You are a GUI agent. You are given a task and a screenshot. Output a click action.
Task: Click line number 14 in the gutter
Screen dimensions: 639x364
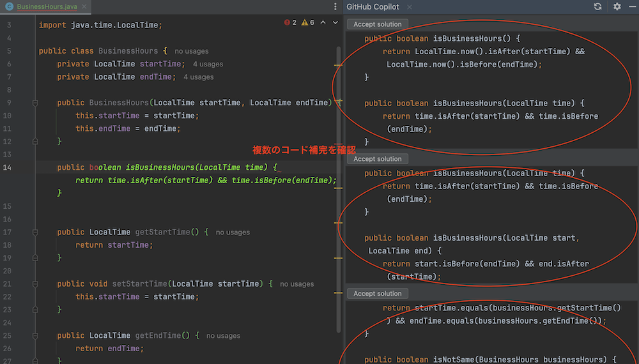(7, 167)
